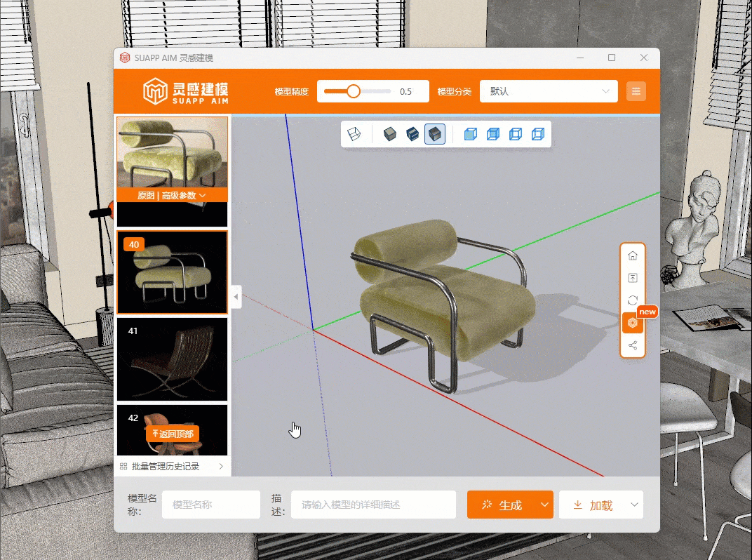Click the circular refresh icon in right toolbar

(x=633, y=300)
